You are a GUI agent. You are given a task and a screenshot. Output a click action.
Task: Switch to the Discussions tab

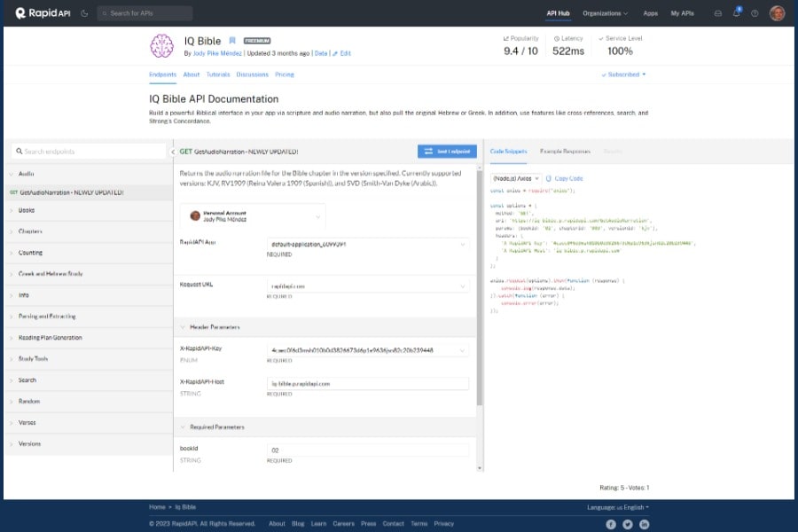click(x=252, y=74)
